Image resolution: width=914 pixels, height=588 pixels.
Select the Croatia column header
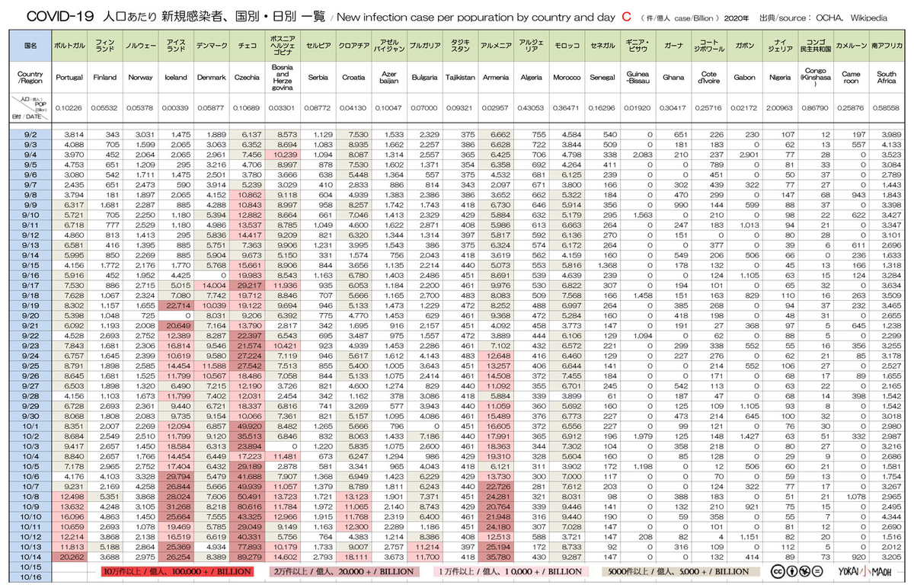(x=353, y=78)
